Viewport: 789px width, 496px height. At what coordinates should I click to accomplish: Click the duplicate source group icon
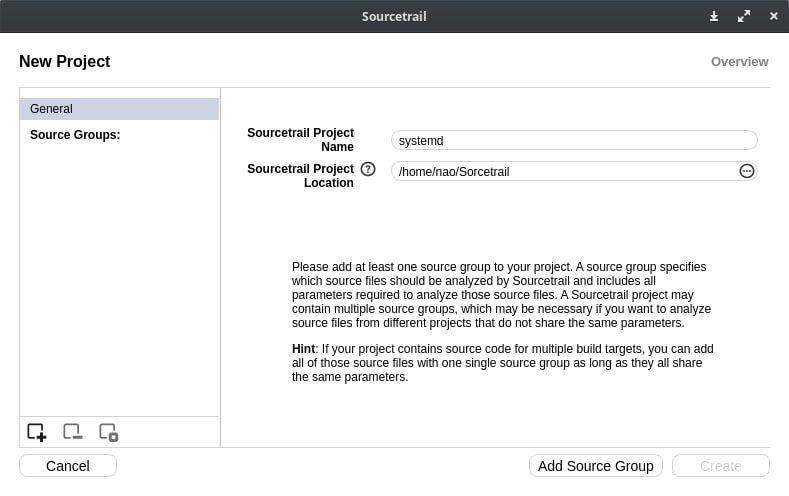pyautogui.click(x=108, y=432)
